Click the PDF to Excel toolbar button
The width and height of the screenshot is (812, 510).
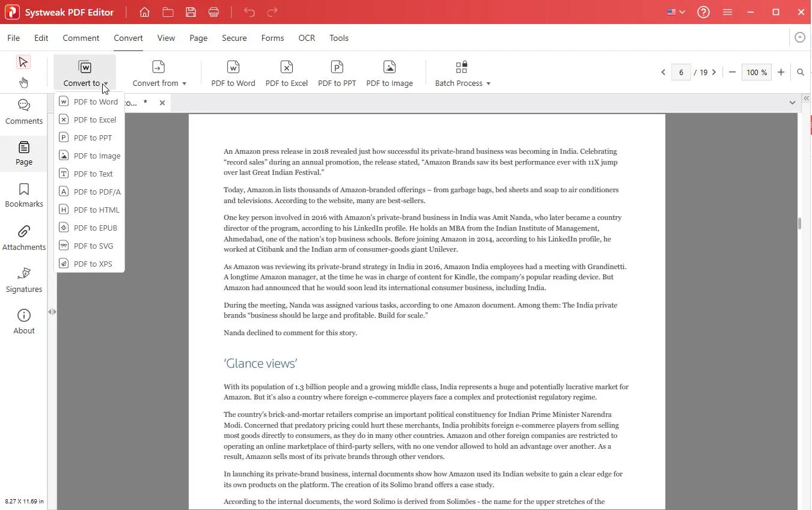tap(287, 73)
